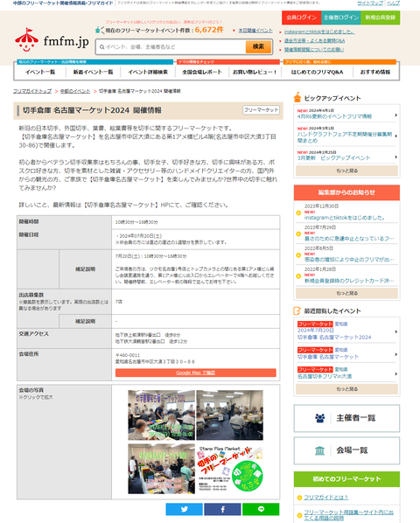This screenshot has height=523, width=420.
Task: Expand arrow beside 切手倉庫 名古屋マーケット recent item
Action: [x=396, y=354]
